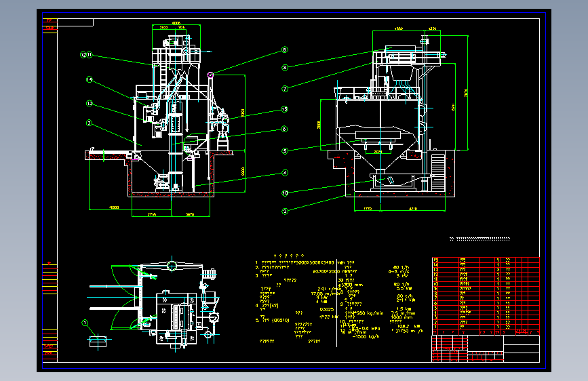Click quantity 3 in parts table row 13
Viewport: 588px width, 381px height.
(x=498, y=270)
